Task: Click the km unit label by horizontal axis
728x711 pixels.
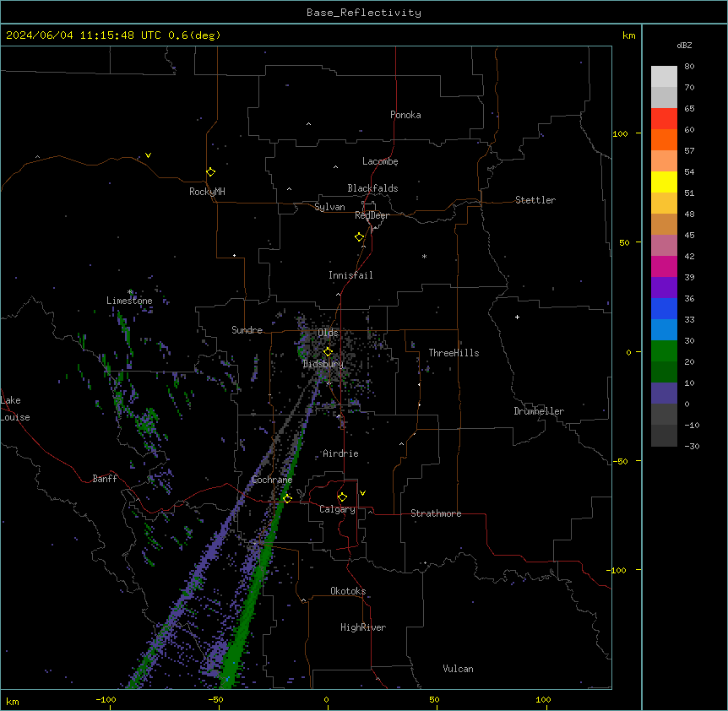Action: point(13,702)
